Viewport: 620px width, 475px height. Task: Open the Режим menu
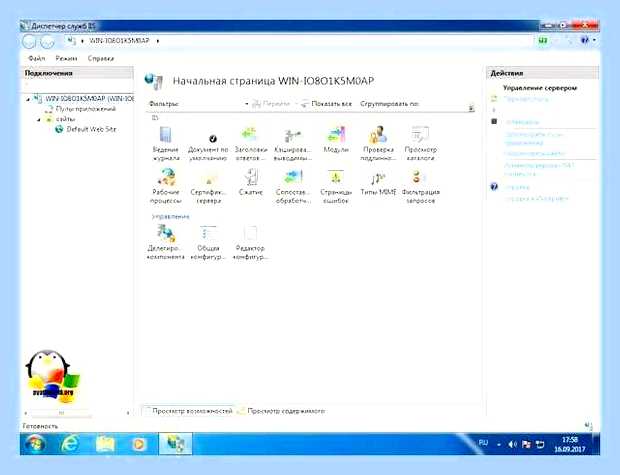coord(66,58)
